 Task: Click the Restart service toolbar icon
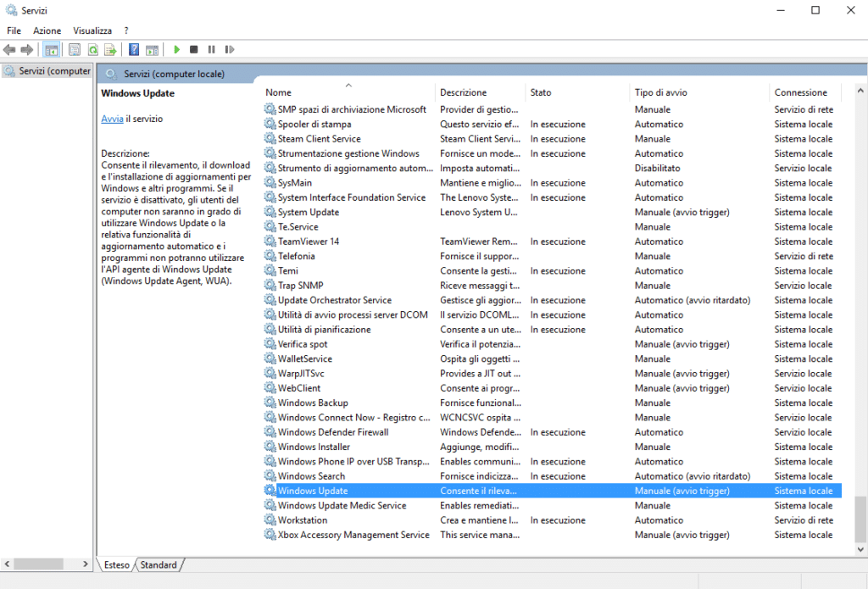click(230, 50)
